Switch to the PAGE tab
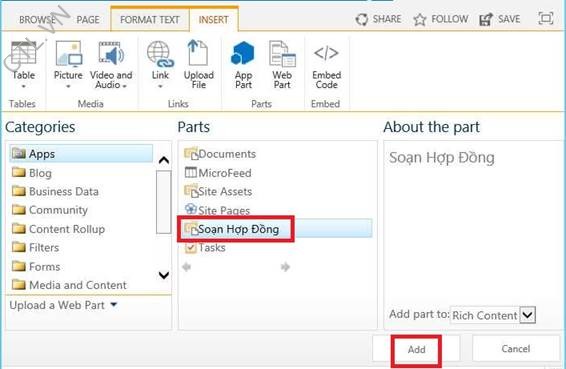Image resolution: width=566 pixels, height=369 pixels. (88, 19)
